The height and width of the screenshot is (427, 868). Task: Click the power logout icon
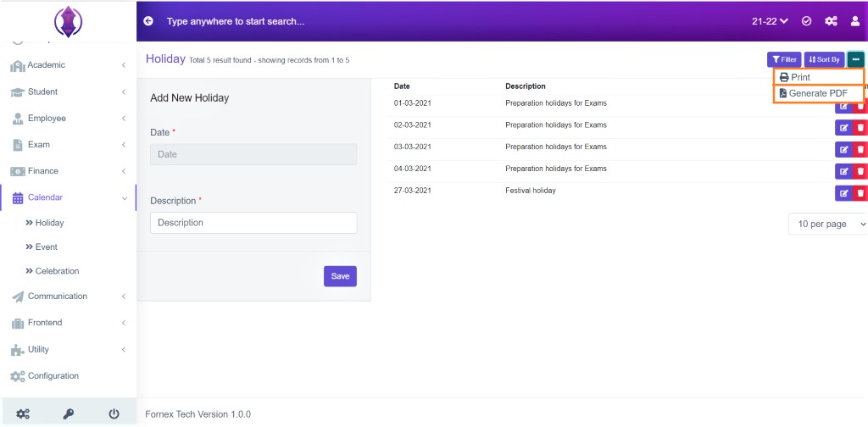(x=114, y=413)
